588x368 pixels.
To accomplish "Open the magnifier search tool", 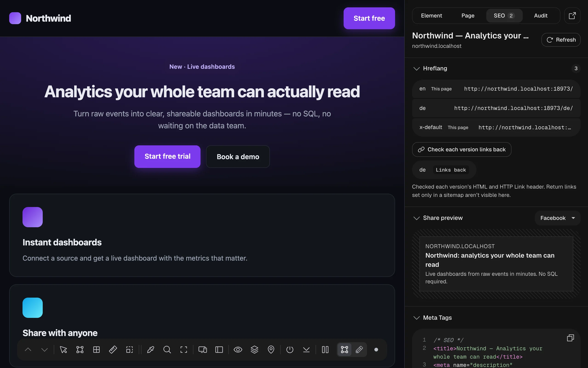I will (167, 350).
